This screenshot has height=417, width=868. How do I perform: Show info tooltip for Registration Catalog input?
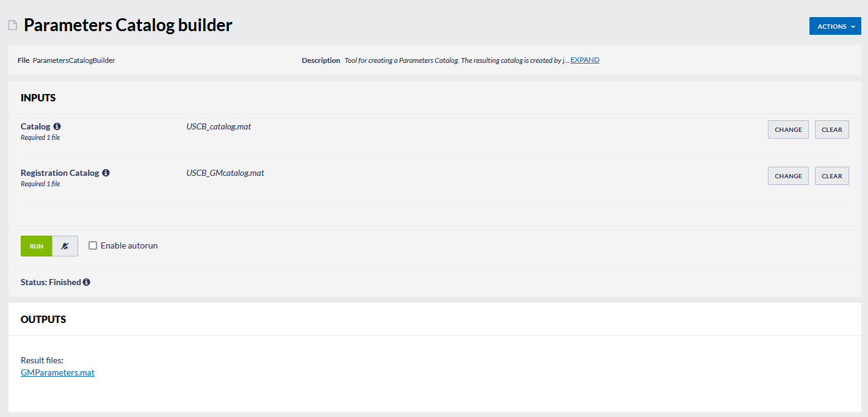click(106, 173)
